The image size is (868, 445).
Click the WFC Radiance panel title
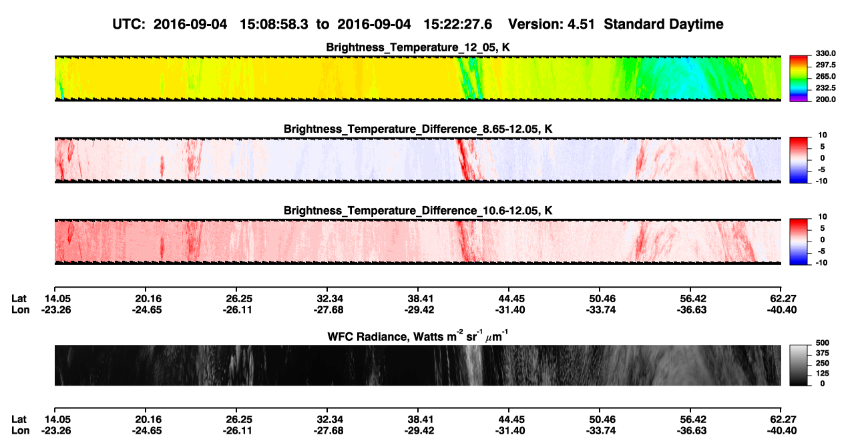(418, 336)
